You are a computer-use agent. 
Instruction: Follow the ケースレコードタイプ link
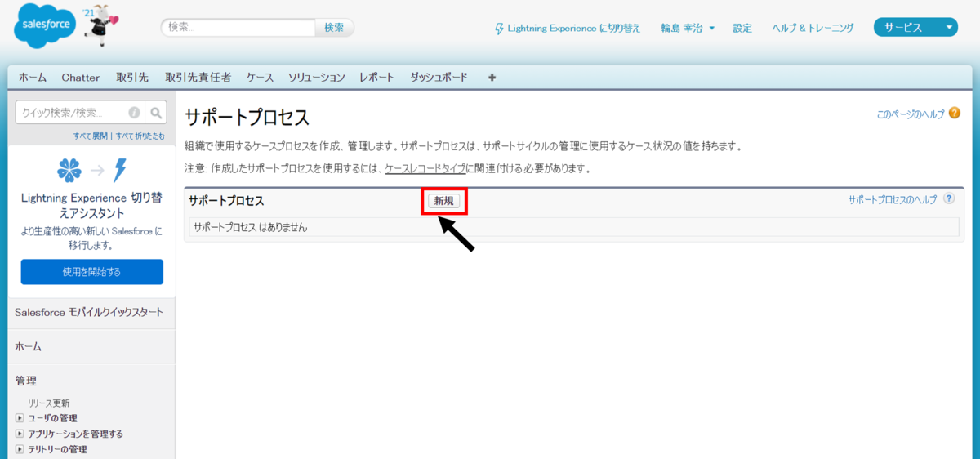point(425,168)
